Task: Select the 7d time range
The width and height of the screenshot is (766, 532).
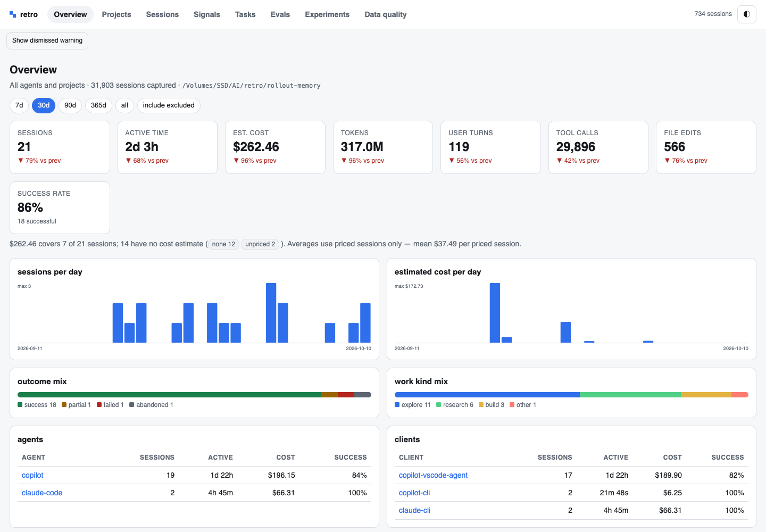Action: 19,105
